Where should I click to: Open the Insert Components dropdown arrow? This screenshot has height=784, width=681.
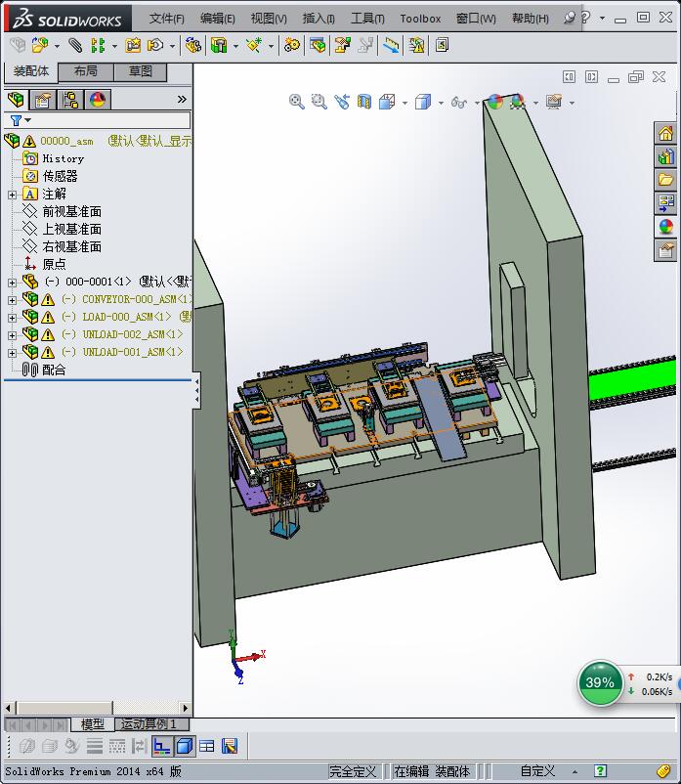click(57, 47)
